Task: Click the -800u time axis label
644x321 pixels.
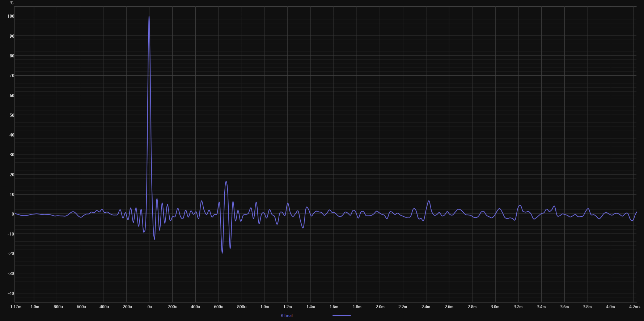Action: (57, 307)
